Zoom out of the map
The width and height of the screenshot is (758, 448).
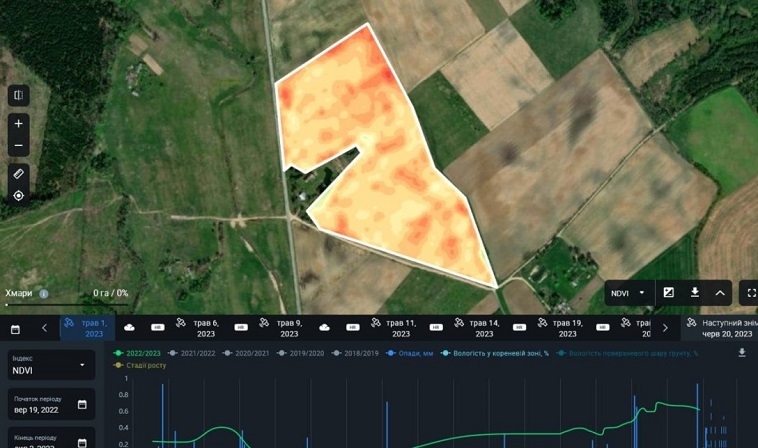point(18,145)
